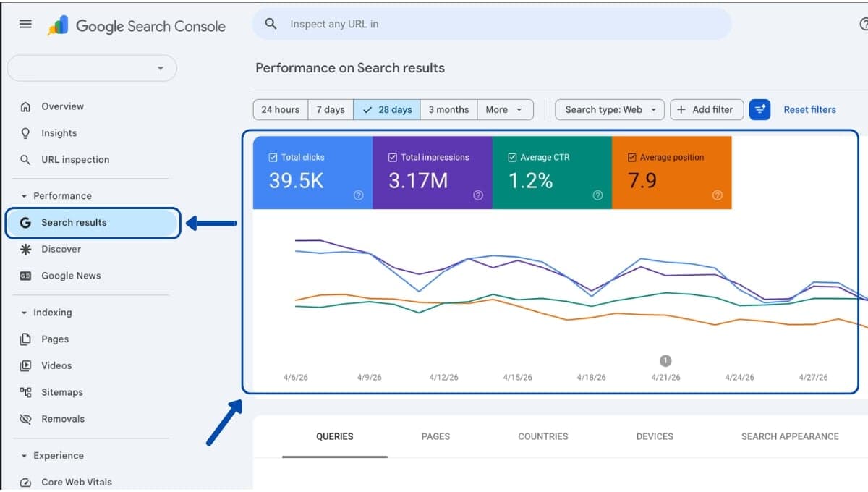Click the blue filter sparkle icon button
The height and width of the screenshot is (492, 868).
coord(759,109)
